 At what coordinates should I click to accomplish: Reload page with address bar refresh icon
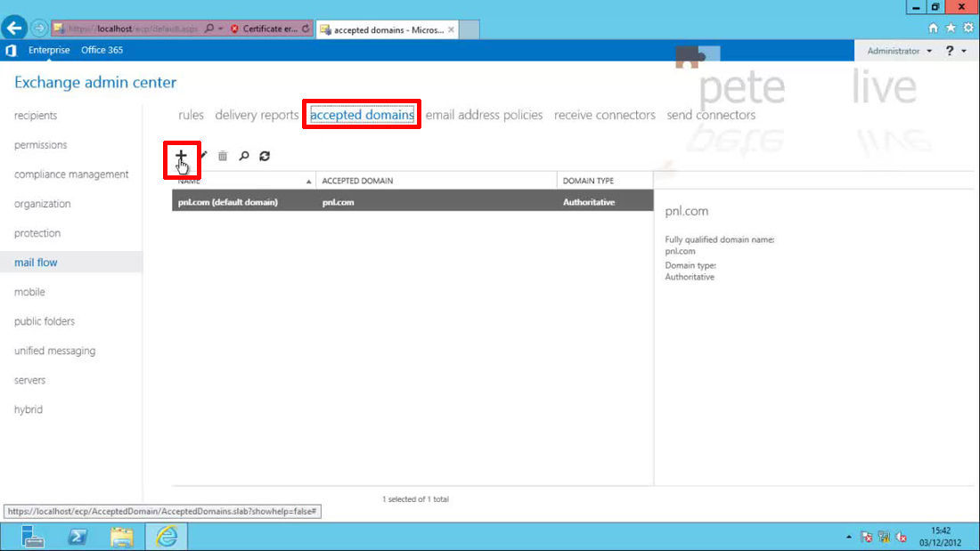click(x=306, y=28)
